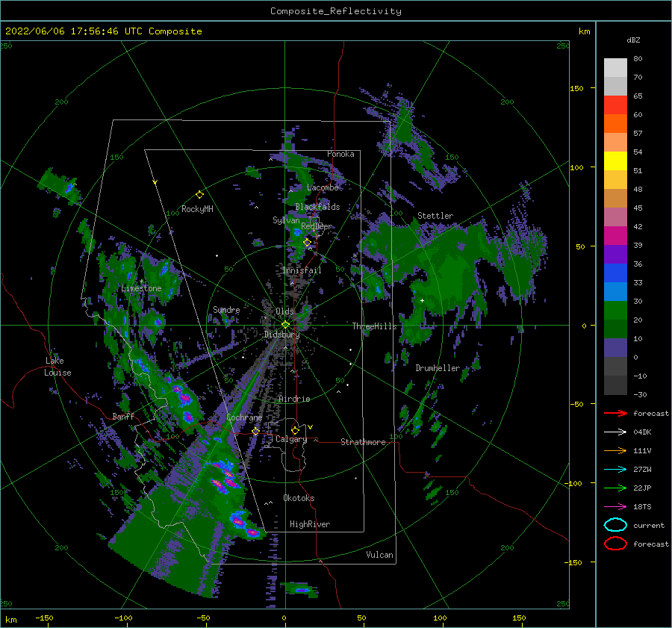
Task: Click the RedDeer city label
Action: point(317,226)
